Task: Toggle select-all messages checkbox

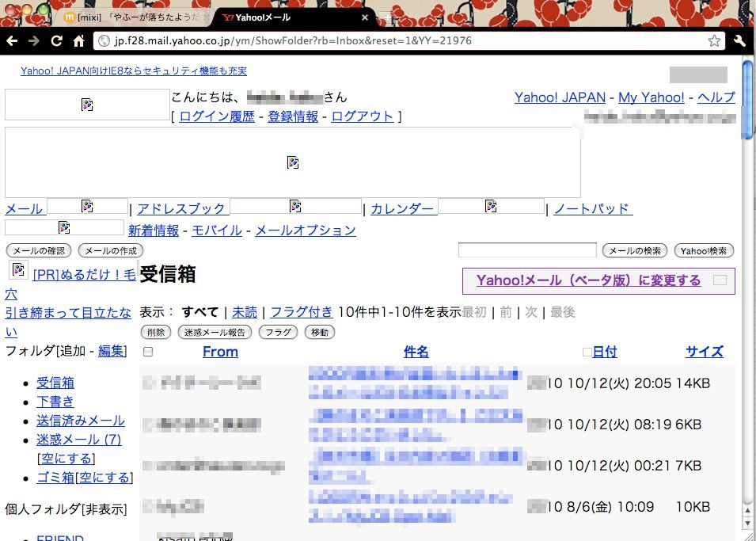Action: point(148,352)
